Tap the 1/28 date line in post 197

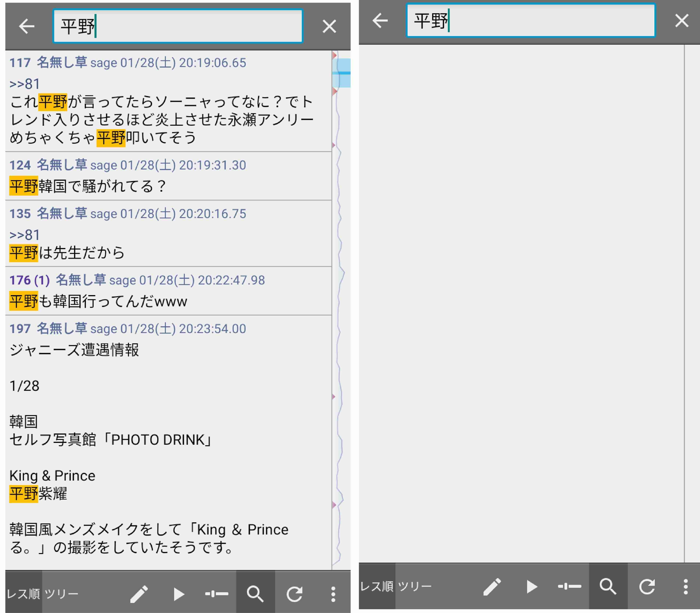[x=24, y=386]
